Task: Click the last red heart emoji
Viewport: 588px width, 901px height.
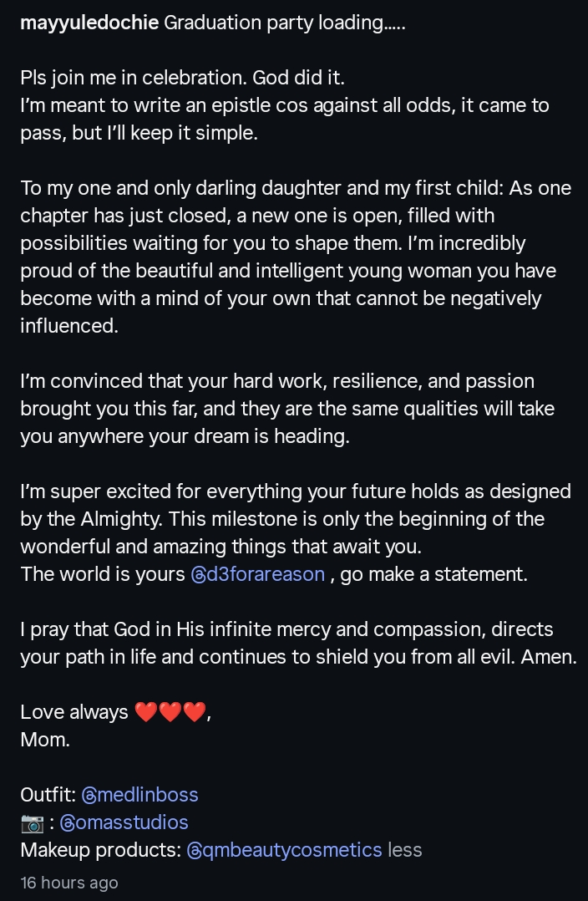Action: coord(195,712)
